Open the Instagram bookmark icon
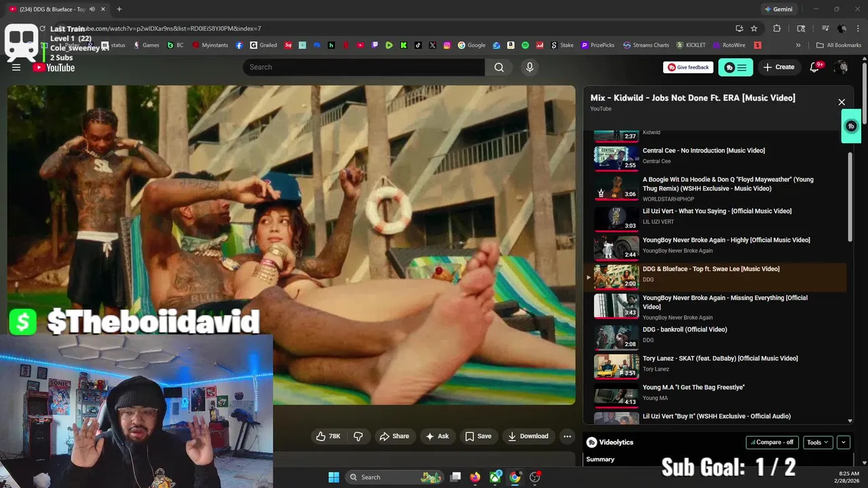The width and height of the screenshot is (868, 488). (447, 45)
